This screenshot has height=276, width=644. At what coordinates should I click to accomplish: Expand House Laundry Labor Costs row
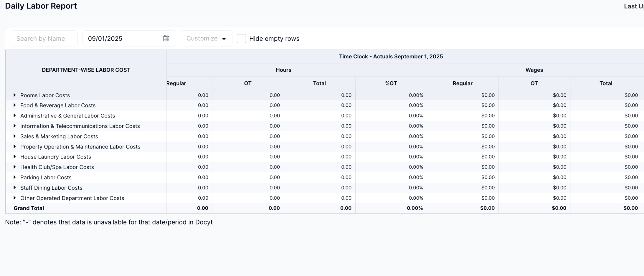coord(14,157)
